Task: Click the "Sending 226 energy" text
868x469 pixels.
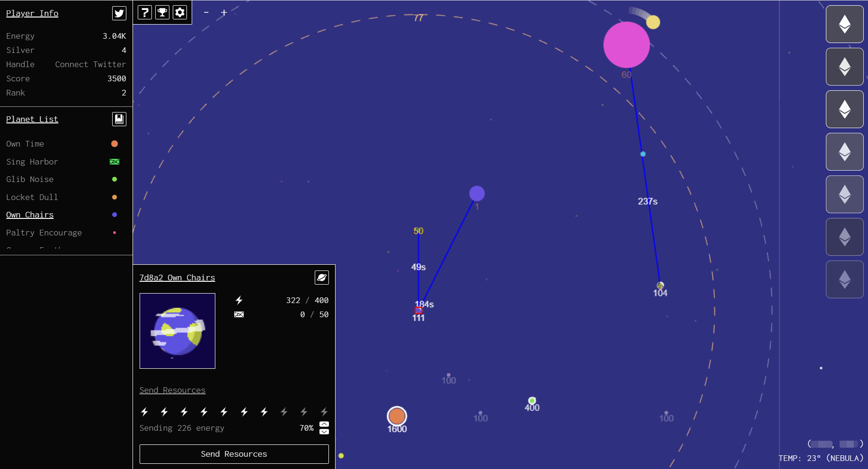Action: pos(182,428)
